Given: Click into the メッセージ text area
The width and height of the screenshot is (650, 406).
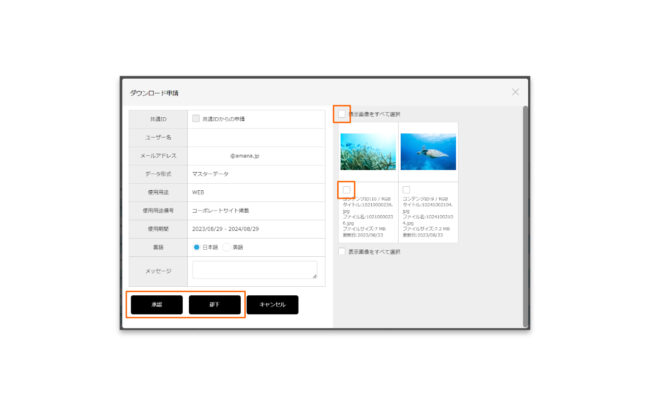Looking at the screenshot, I should point(255,270).
